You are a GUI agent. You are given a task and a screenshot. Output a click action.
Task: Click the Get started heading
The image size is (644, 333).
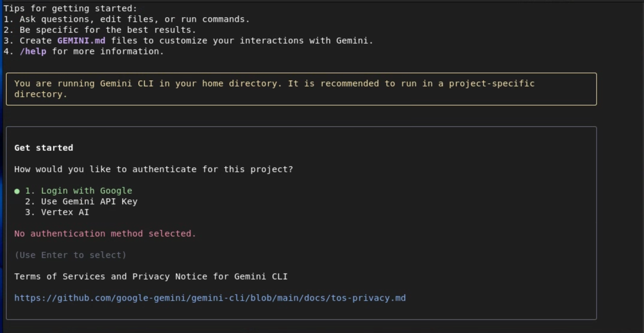click(x=43, y=148)
